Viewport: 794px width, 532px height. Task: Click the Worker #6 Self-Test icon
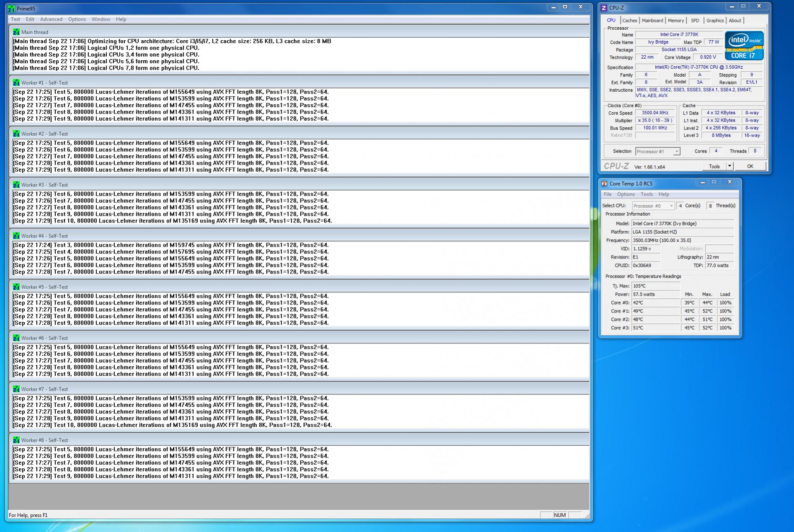coord(16,338)
